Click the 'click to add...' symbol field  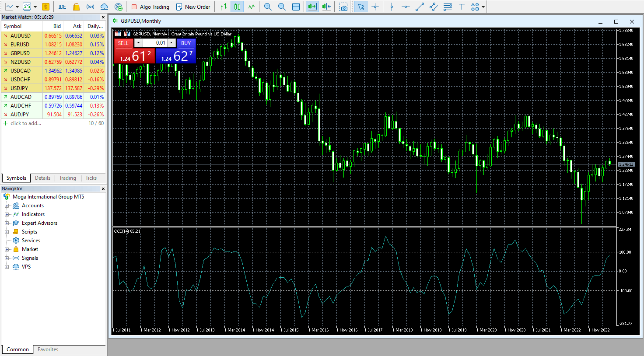[26, 123]
